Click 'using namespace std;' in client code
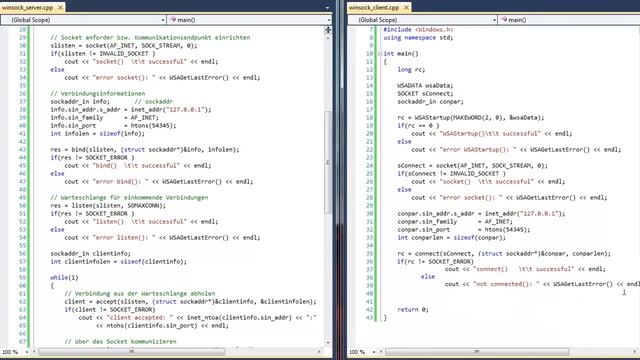This screenshot has width=640, height=360. click(418, 38)
